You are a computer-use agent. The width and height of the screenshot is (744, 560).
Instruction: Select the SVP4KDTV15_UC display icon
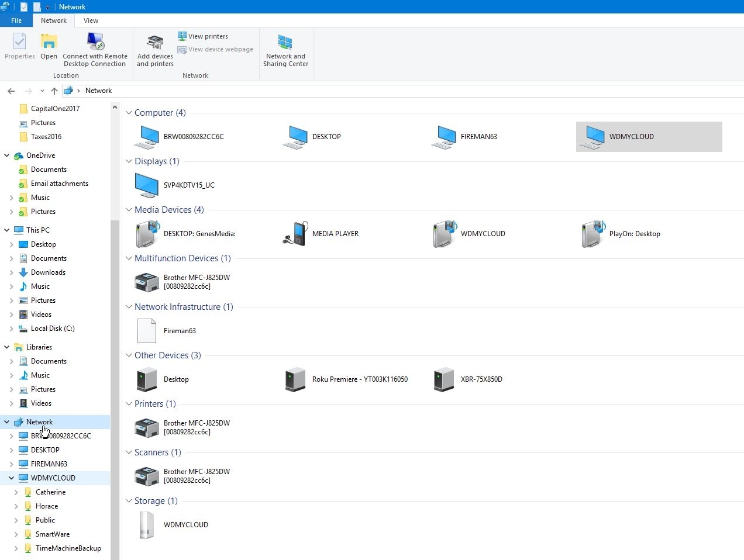pos(146,185)
